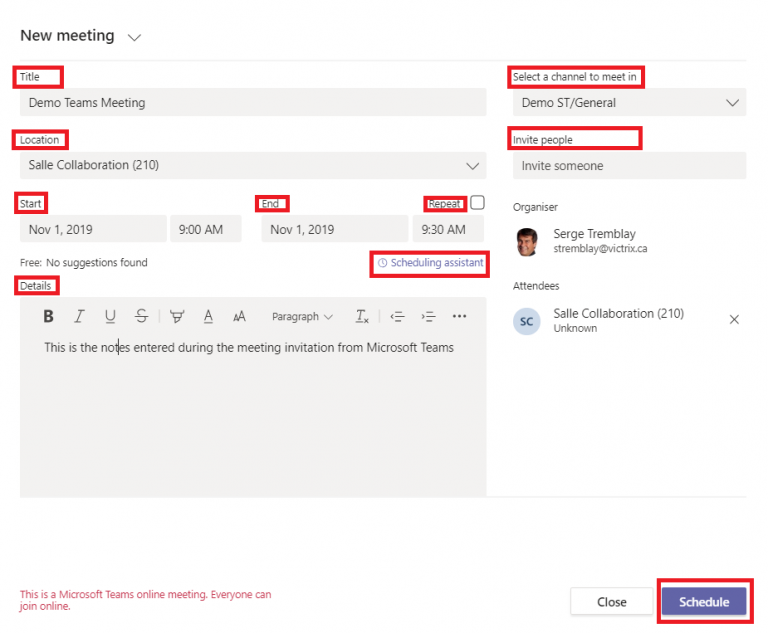Underline the selected details text
The height and width of the screenshot is (633, 768).
pos(110,316)
